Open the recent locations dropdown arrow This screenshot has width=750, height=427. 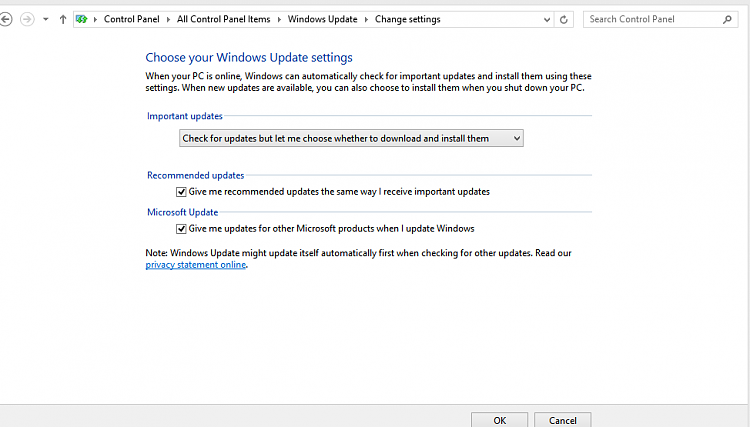point(45,20)
